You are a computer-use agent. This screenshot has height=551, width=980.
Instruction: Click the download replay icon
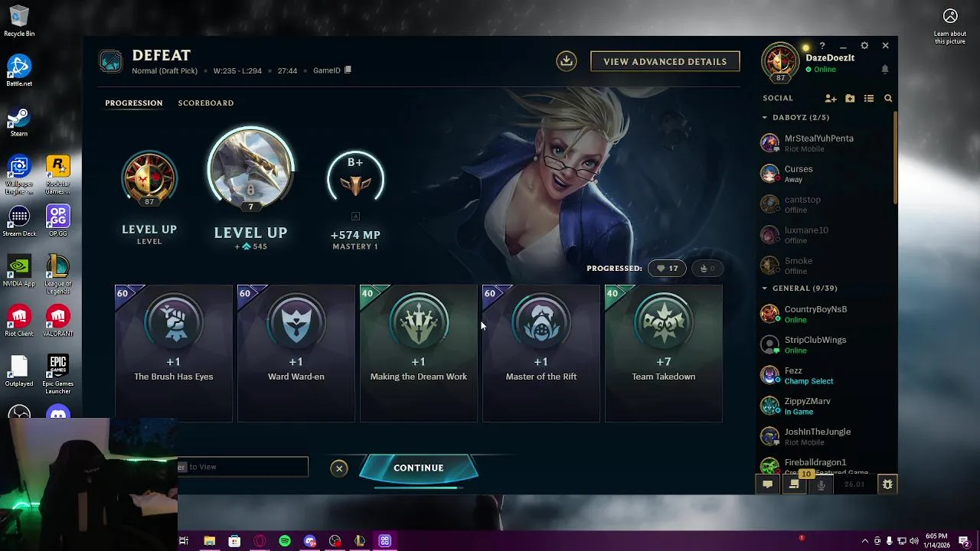coord(567,61)
